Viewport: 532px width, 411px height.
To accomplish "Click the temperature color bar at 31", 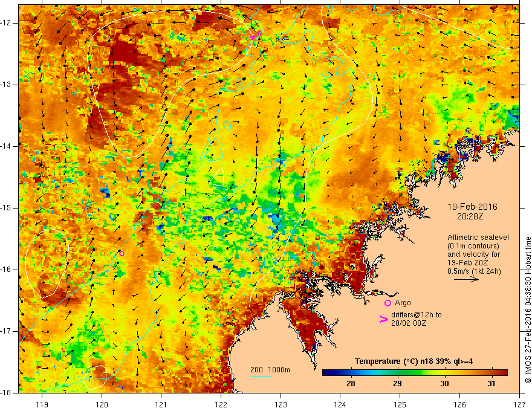I will pos(491,372).
